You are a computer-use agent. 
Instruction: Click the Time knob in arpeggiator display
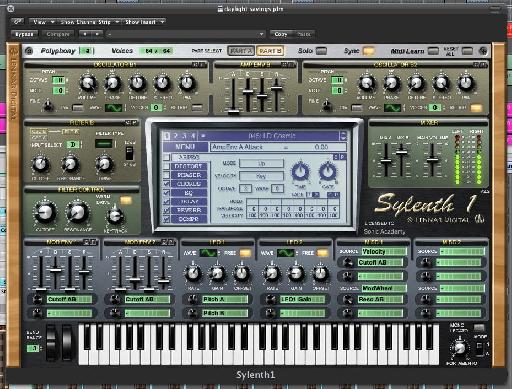pyautogui.click(x=300, y=172)
